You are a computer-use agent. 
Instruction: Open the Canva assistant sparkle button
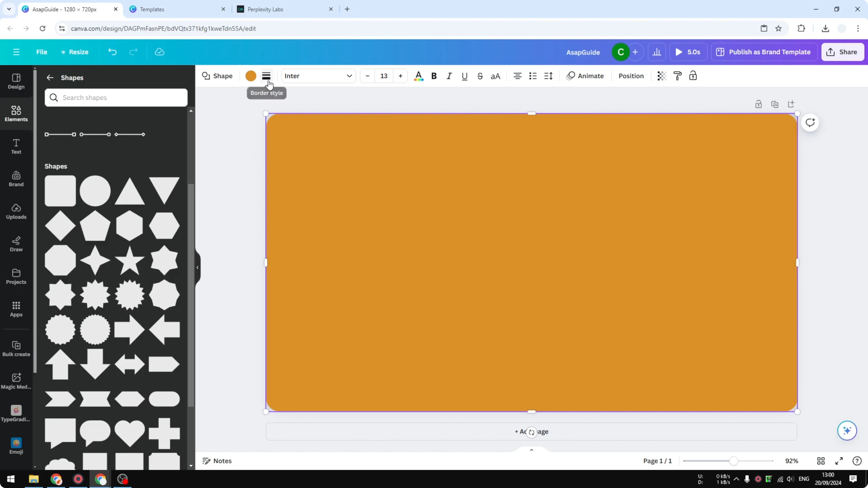point(847,430)
